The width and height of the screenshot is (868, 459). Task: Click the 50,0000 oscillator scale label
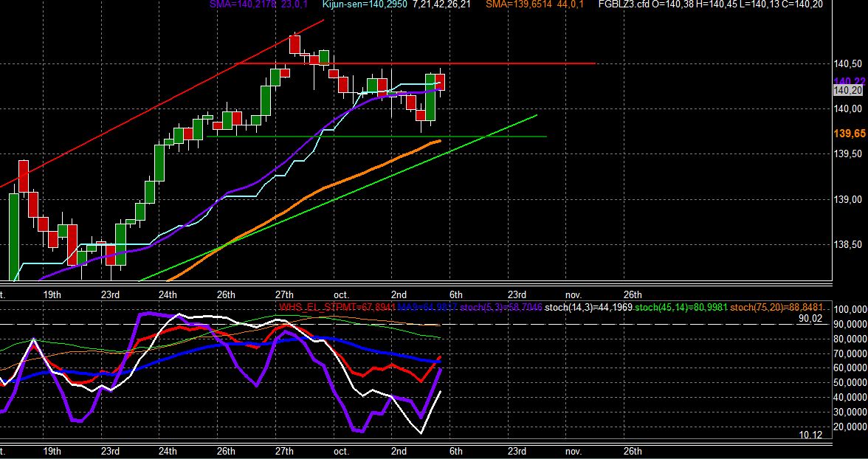pos(849,382)
